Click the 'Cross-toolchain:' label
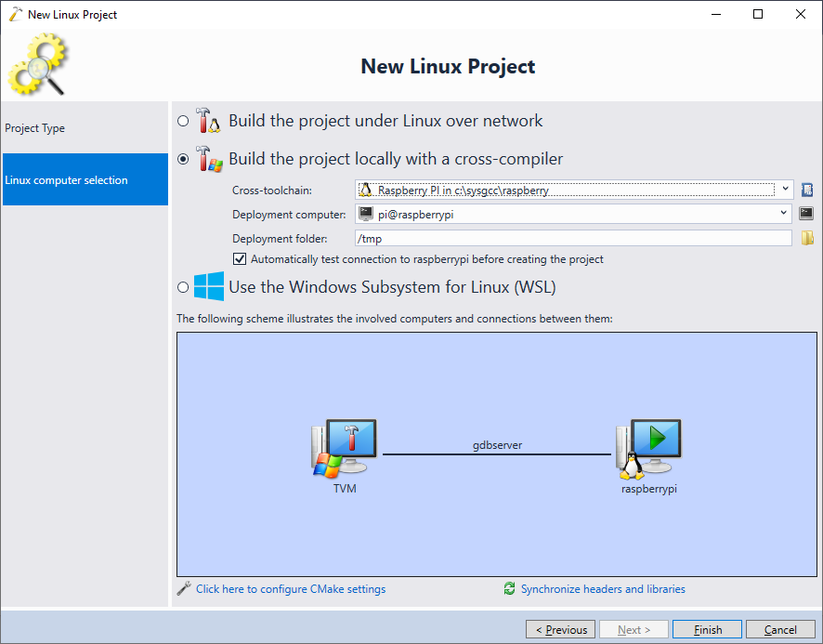The height and width of the screenshot is (644, 823). click(272, 191)
